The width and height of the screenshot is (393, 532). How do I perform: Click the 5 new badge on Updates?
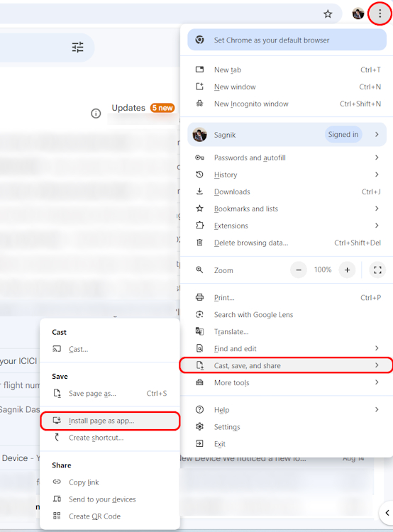pyautogui.click(x=162, y=108)
